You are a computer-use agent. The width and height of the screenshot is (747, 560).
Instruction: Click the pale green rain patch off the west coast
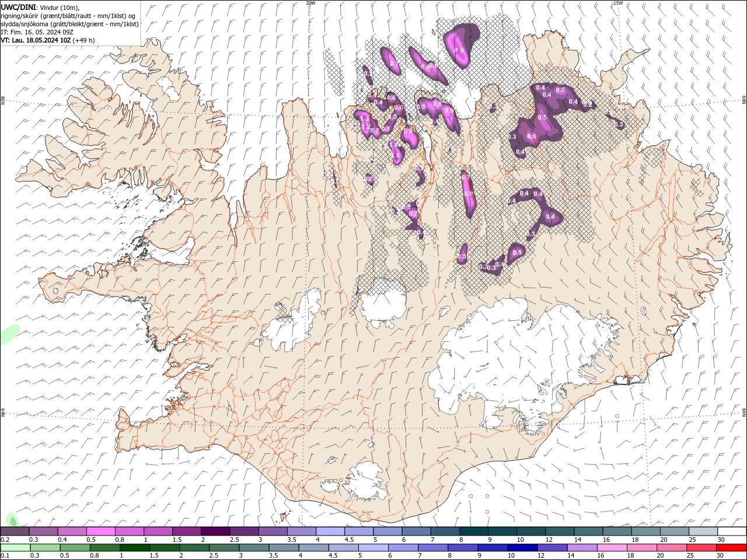[9, 334]
